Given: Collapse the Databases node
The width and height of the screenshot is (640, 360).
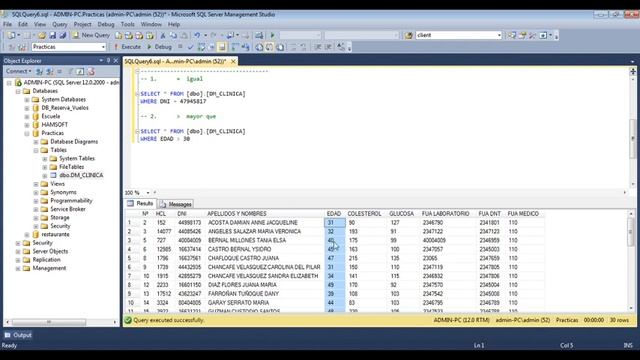Looking at the screenshot, I should pos(18,91).
